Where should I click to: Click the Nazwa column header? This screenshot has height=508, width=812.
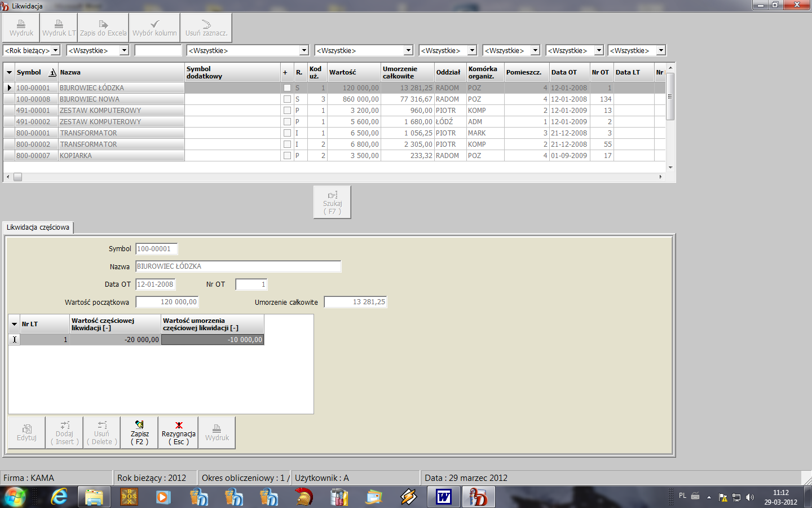click(x=121, y=72)
